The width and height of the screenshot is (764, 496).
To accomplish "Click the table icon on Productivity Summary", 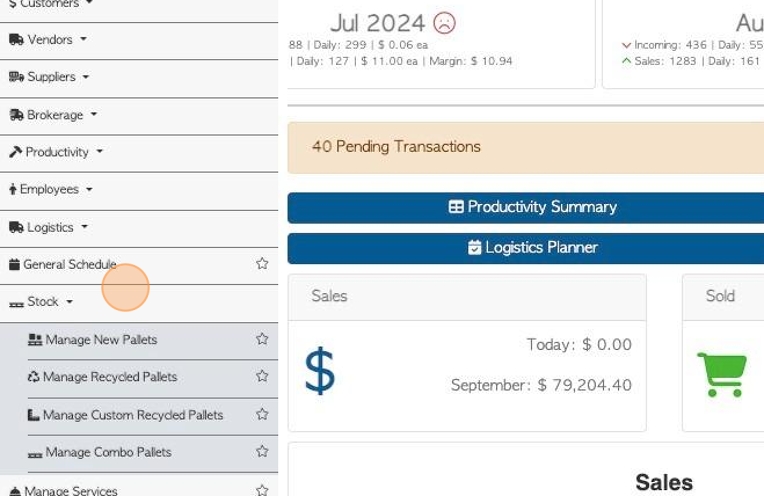I will click(x=456, y=207).
